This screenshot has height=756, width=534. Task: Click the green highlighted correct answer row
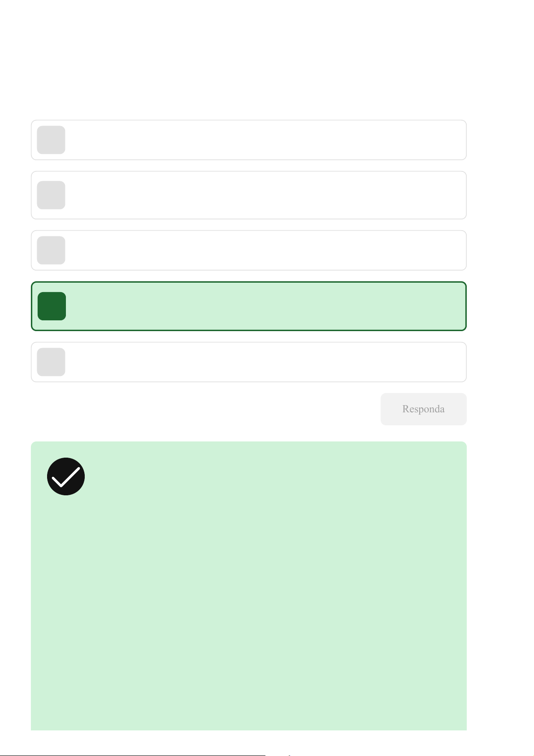tap(265, 306)
